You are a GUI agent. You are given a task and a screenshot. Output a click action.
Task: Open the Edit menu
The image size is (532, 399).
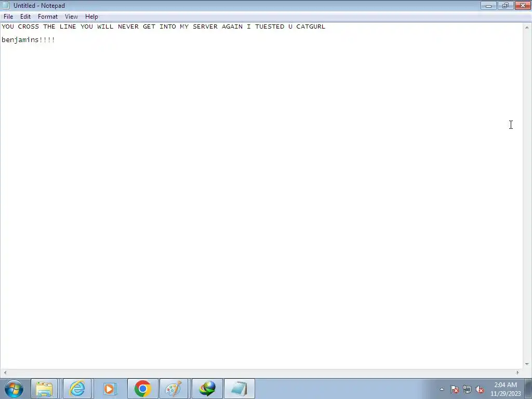pyautogui.click(x=25, y=17)
